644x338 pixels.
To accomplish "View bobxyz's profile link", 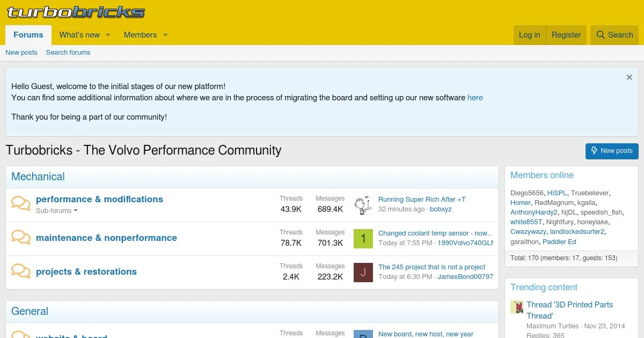I will (441, 209).
